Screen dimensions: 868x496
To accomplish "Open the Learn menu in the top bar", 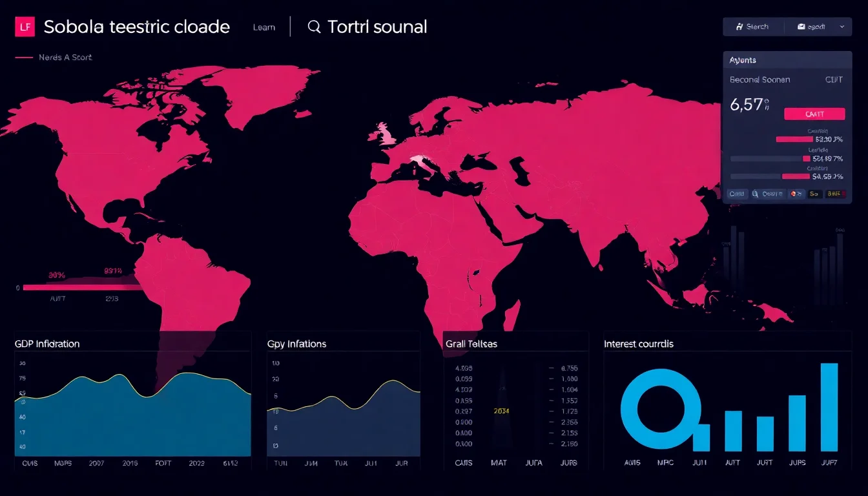I will click(x=263, y=26).
